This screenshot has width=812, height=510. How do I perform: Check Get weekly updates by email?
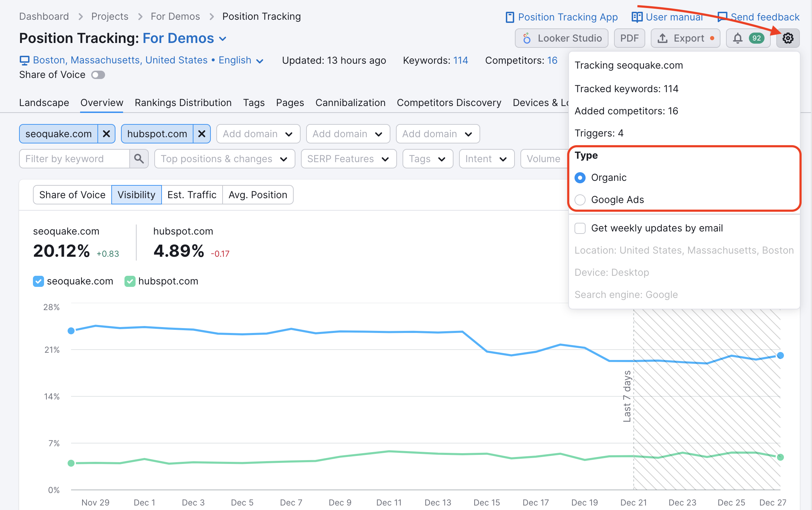580,228
